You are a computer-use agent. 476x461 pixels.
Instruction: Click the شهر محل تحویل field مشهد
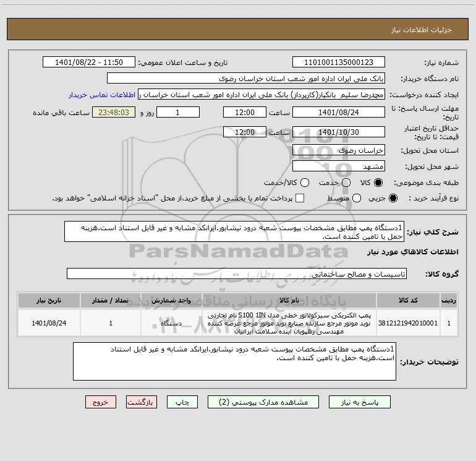(x=339, y=166)
